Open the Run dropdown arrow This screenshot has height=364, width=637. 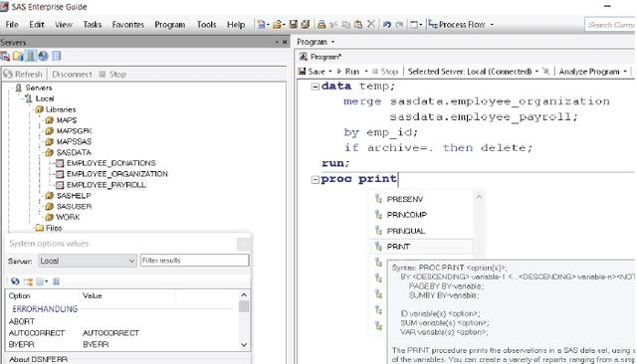click(366, 72)
